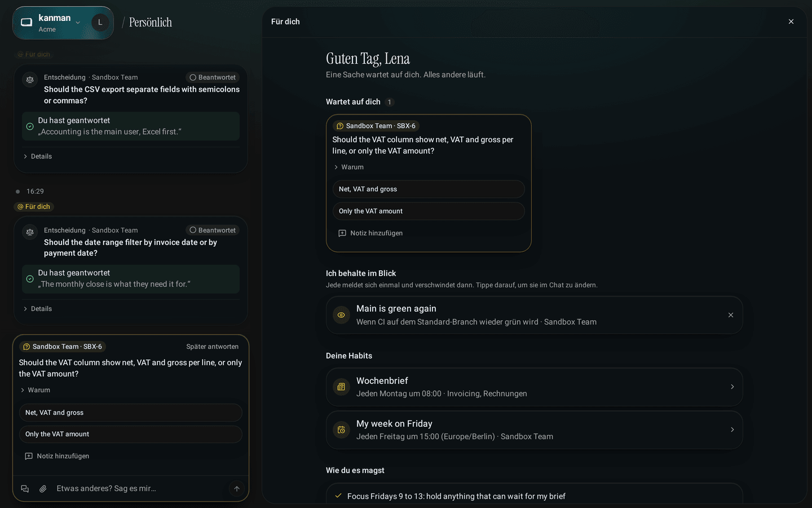Expand Details under the date range decision
The height and width of the screenshot is (508, 812).
pyautogui.click(x=38, y=309)
